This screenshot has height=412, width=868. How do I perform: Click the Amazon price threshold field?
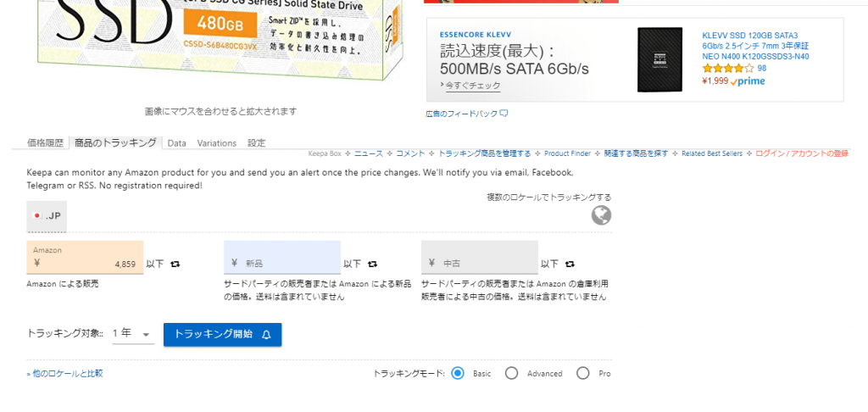(85, 257)
